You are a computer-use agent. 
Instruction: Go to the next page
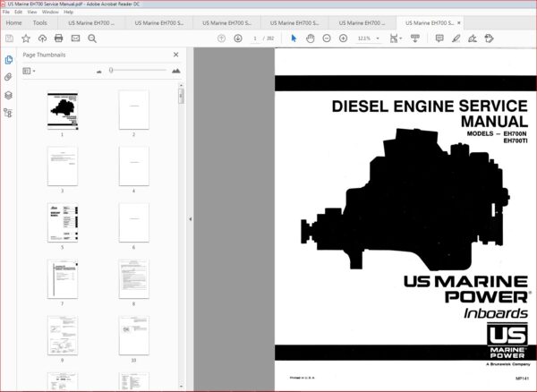(238, 38)
